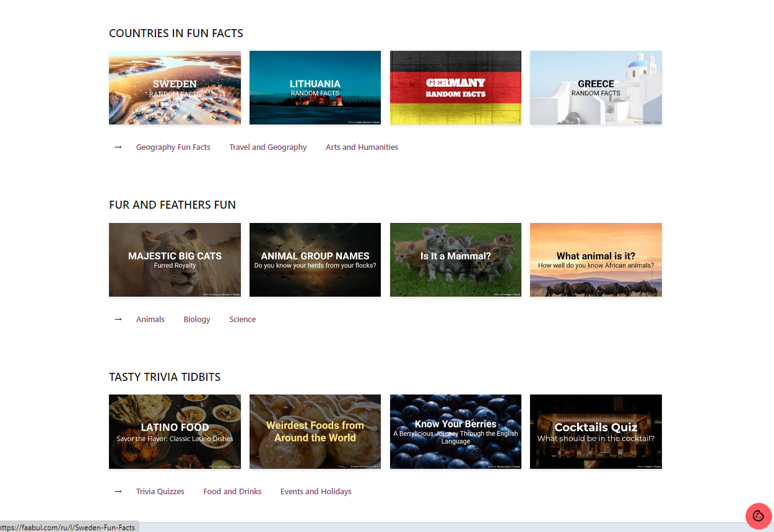Open Cocktails Quiz card

pyautogui.click(x=596, y=432)
